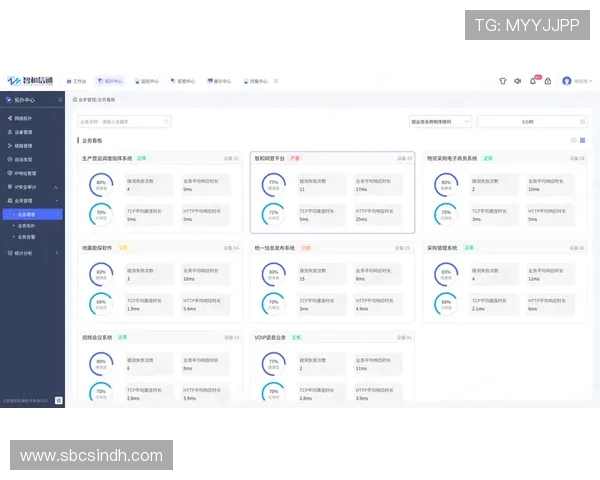Open the notification bell with red badge
Viewport: 600px width, 480px height.
[533, 81]
